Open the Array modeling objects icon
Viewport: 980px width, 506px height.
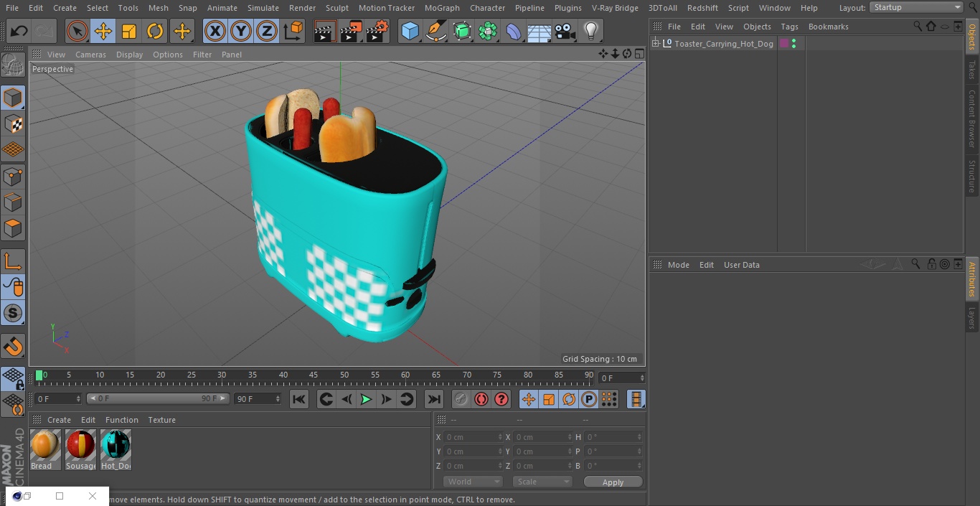click(x=488, y=31)
